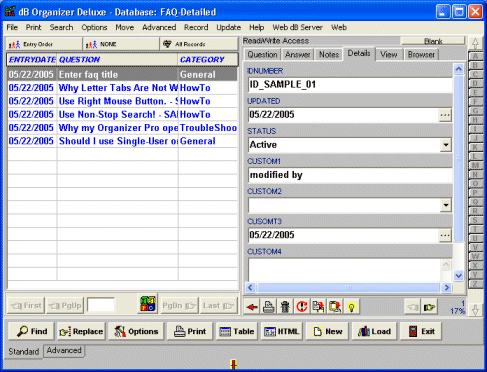Screen dimensions: 487x372
Task: Click the Options button in bottom toolbar
Action: (136, 331)
